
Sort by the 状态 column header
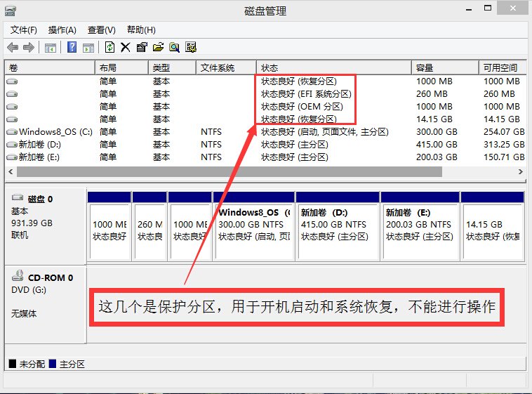point(334,67)
